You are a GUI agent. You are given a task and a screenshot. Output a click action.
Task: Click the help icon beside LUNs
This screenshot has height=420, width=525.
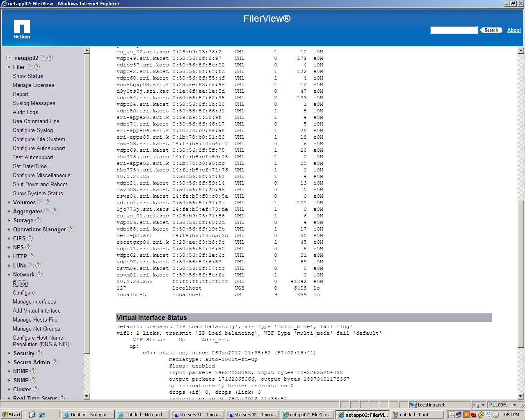tap(38, 265)
